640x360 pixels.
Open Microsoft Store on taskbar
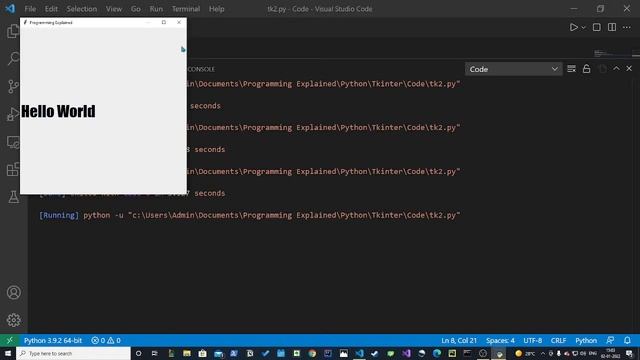coord(202,353)
